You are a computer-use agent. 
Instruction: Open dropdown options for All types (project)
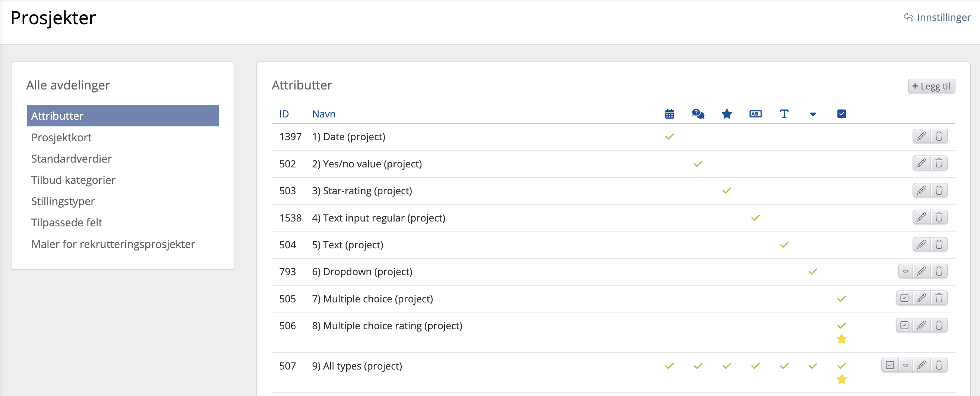(905, 365)
